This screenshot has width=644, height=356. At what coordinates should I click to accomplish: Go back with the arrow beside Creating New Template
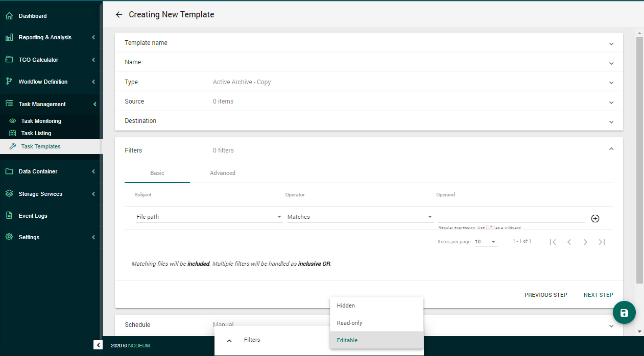[119, 14]
